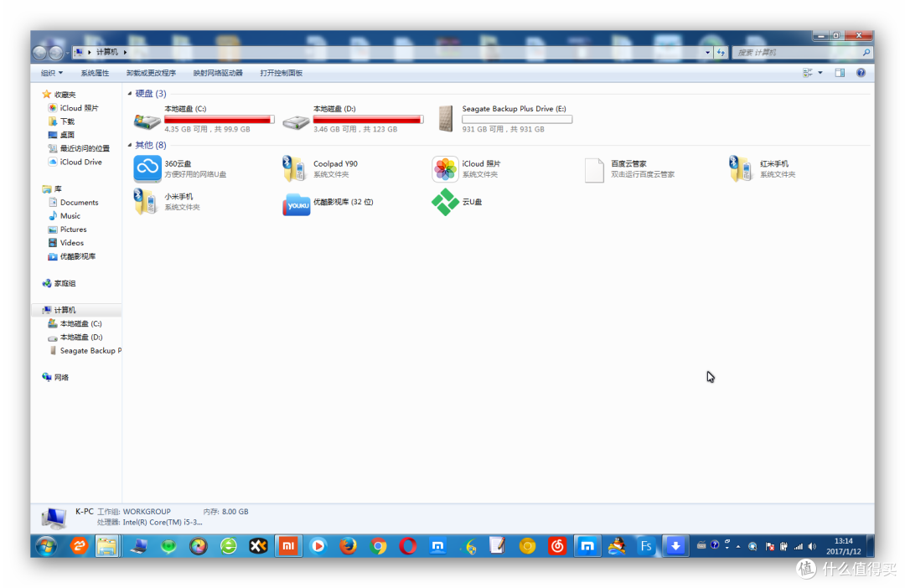Collapse the 其他 (8) group

130,145
